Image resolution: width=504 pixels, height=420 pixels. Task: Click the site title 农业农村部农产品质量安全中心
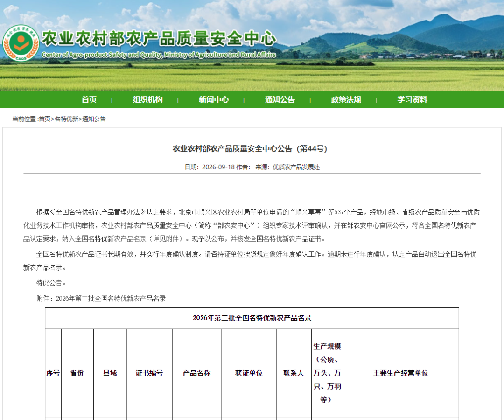[159, 39]
